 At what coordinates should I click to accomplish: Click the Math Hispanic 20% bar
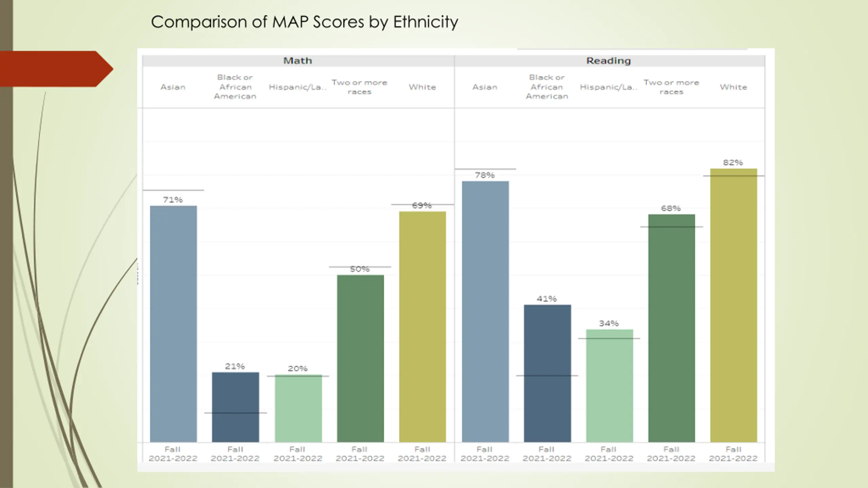(298, 408)
